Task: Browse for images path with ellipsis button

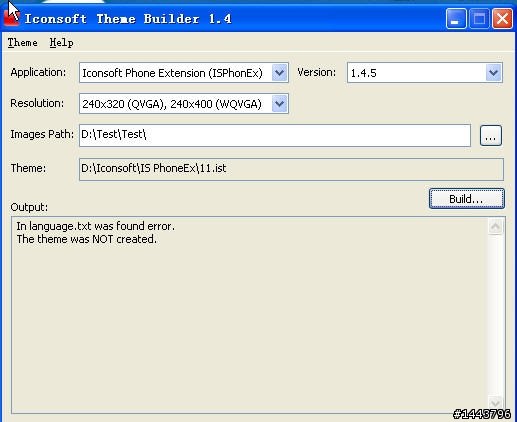Action: pos(491,135)
